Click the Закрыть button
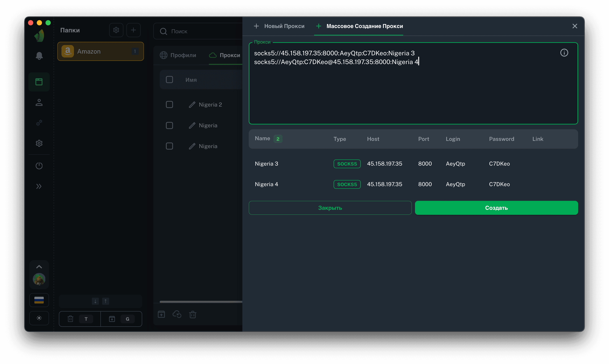Screen dimensions: 609x364 click(330, 208)
